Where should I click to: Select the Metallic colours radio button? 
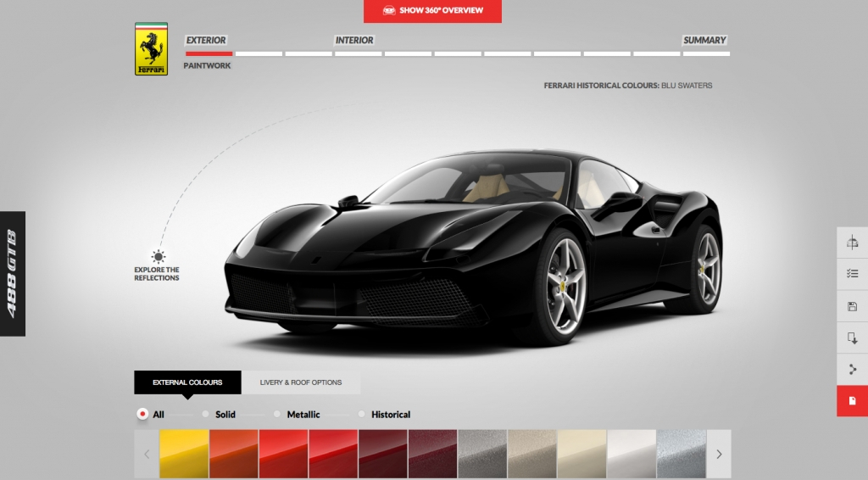[277, 414]
